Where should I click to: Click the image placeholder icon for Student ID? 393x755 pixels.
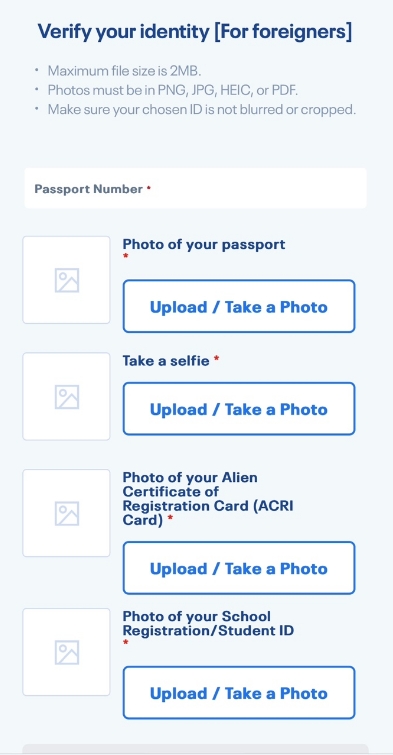tap(66, 652)
